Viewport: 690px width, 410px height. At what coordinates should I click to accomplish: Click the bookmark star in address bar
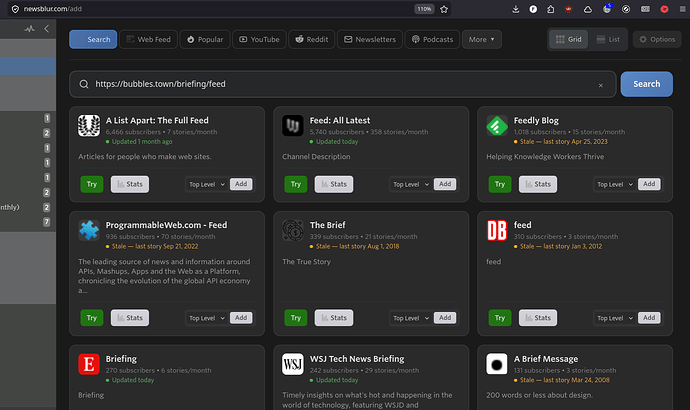point(444,9)
